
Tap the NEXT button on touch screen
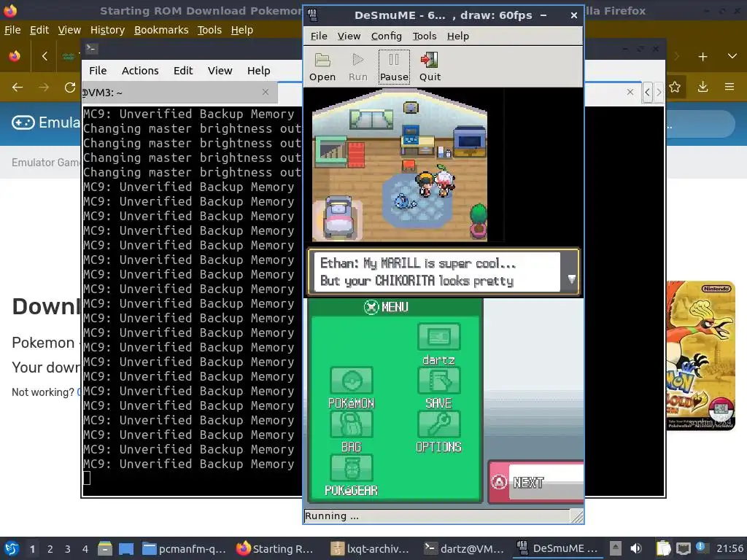[536, 483]
